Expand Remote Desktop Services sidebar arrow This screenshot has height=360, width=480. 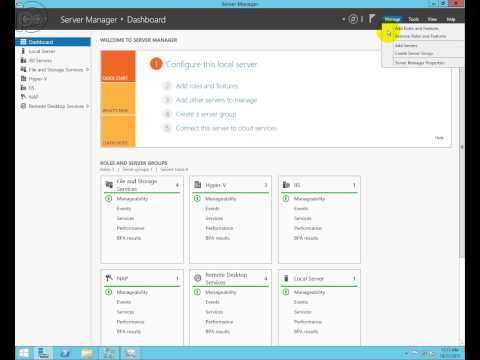[87, 106]
